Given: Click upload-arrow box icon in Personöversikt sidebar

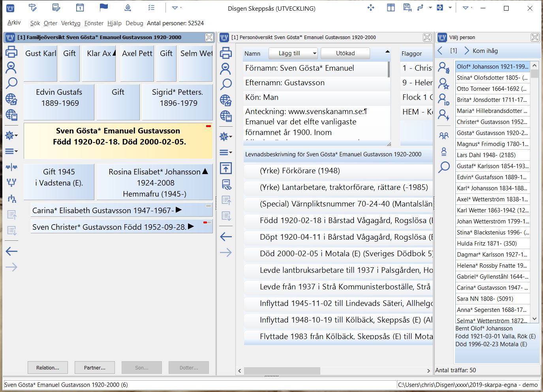Looking at the screenshot, I should [226, 169].
